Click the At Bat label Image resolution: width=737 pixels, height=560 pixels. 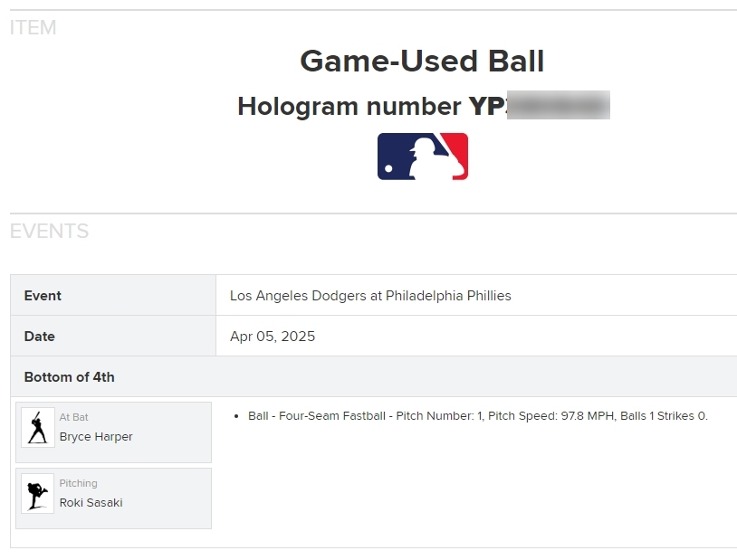(74, 417)
